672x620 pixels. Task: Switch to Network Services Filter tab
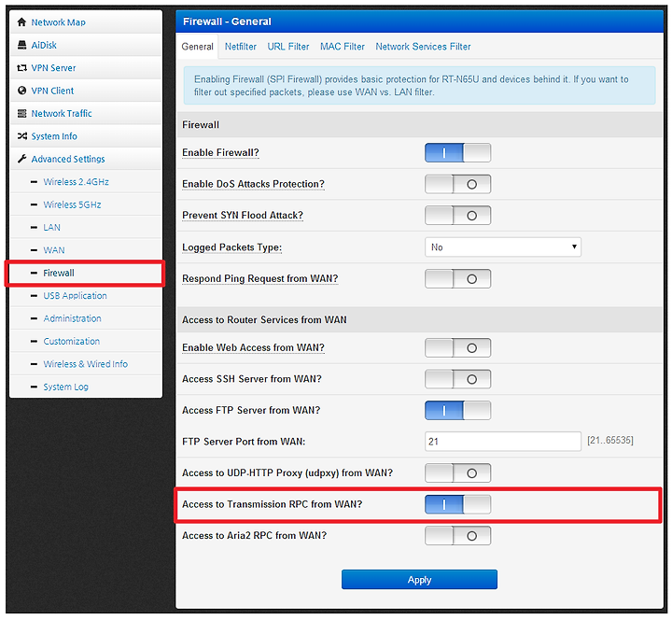423,47
